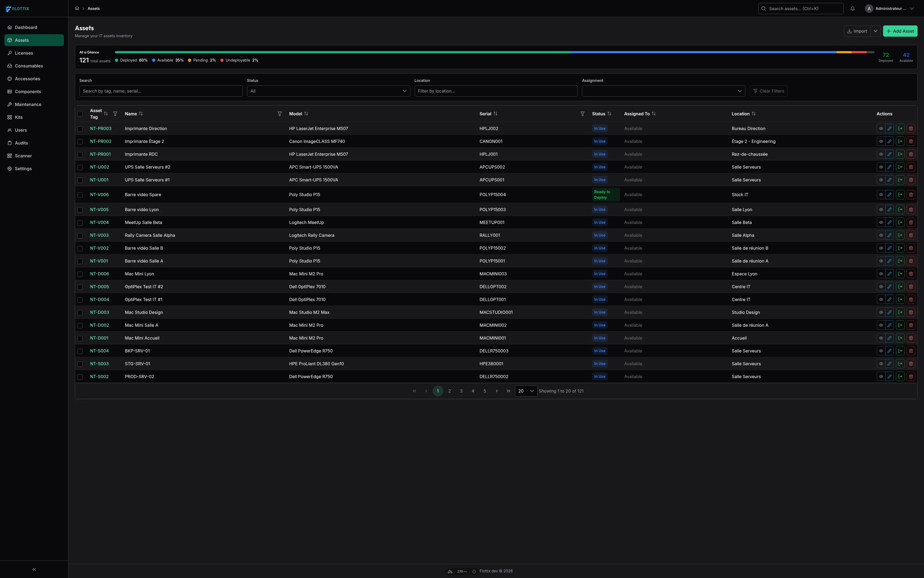Open Maintenance in sidebar

point(34,104)
